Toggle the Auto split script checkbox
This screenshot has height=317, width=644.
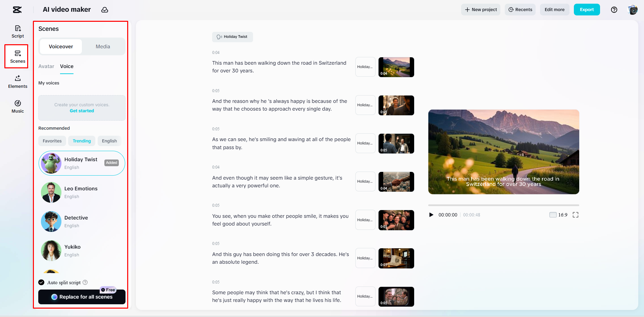coord(41,282)
